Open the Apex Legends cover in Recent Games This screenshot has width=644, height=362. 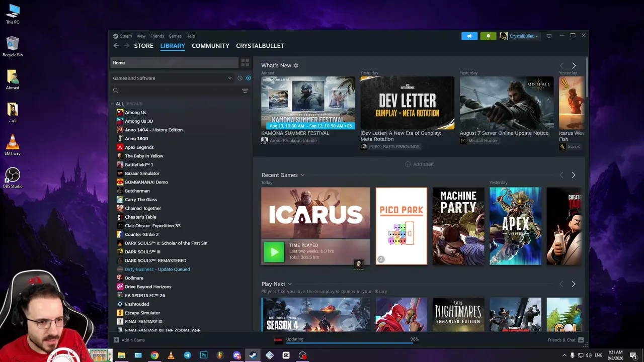tap(516, 226)
